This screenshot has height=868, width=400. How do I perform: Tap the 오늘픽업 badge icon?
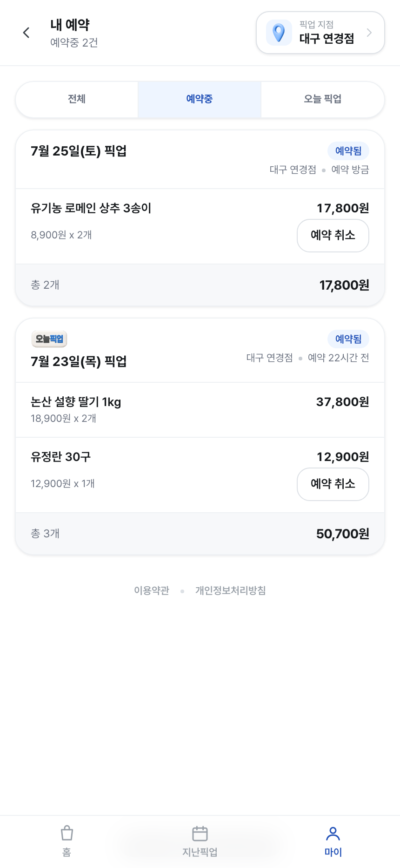[49, 339]
